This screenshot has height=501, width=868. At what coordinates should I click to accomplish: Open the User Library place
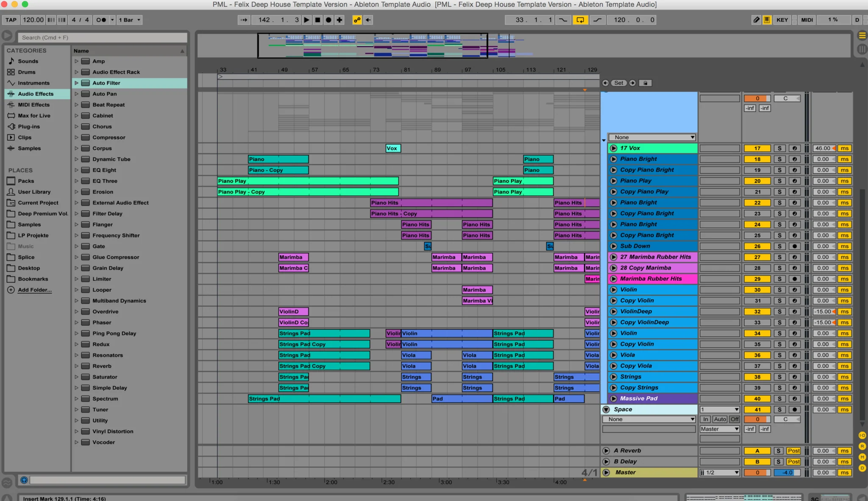click(34, 192)
